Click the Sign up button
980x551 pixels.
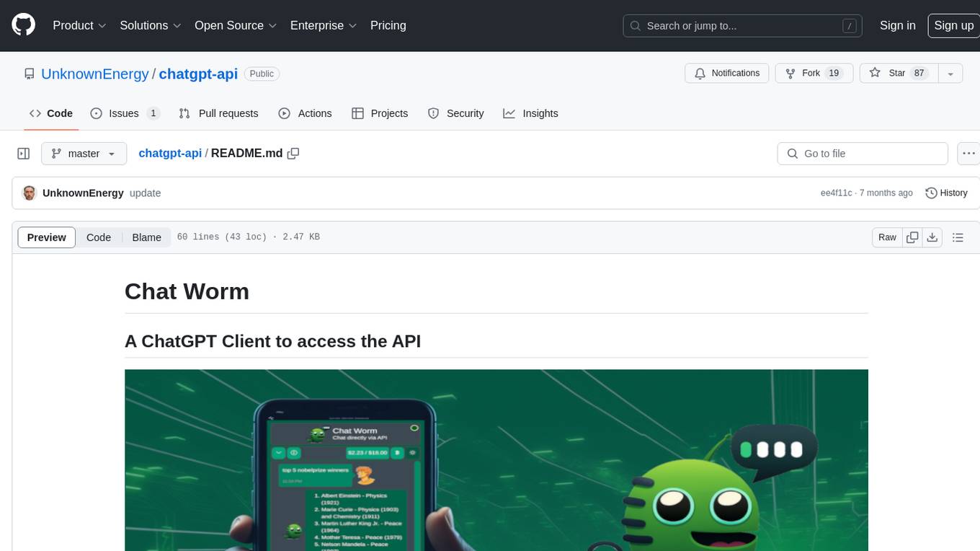click(953, 25)
